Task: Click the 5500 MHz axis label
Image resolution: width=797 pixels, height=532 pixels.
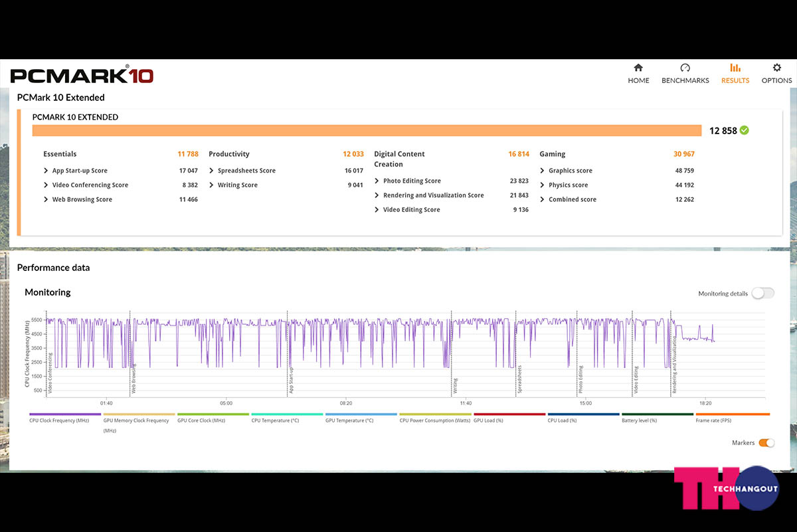Action: click(36, 320)
